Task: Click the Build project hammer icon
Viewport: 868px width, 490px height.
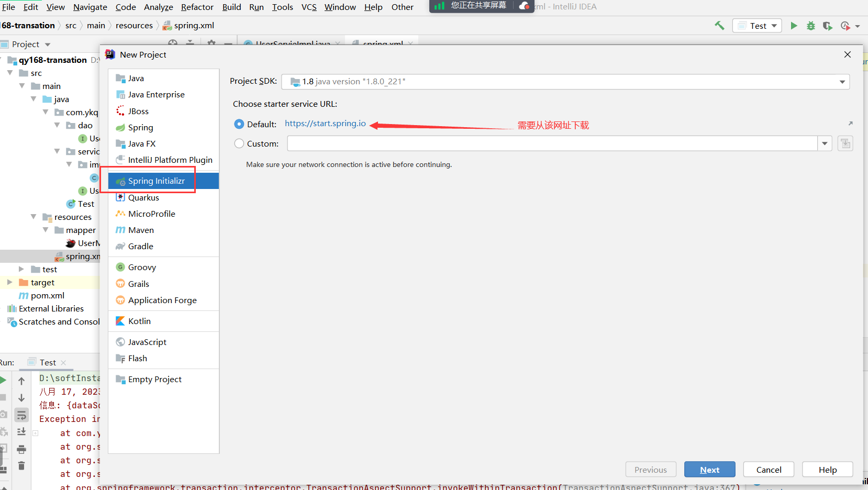Action: 720,26
